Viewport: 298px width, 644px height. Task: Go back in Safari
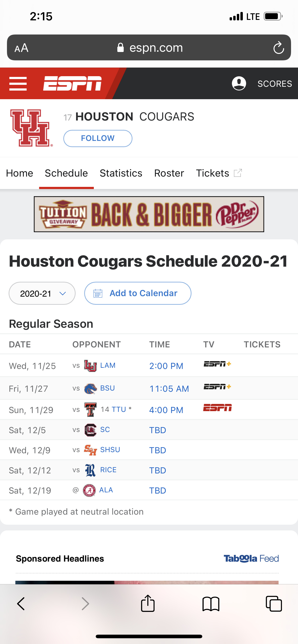coord(21,604)
